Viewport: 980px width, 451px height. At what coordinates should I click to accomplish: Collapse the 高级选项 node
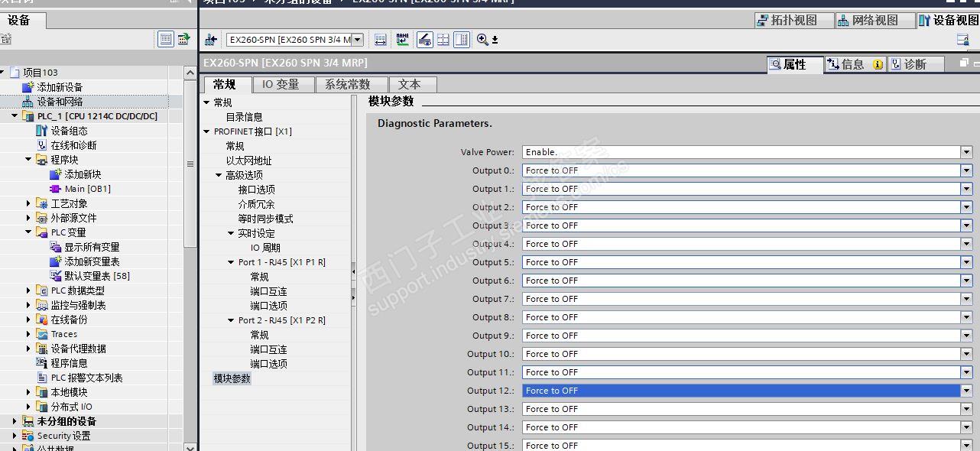[x=219, y=175]
